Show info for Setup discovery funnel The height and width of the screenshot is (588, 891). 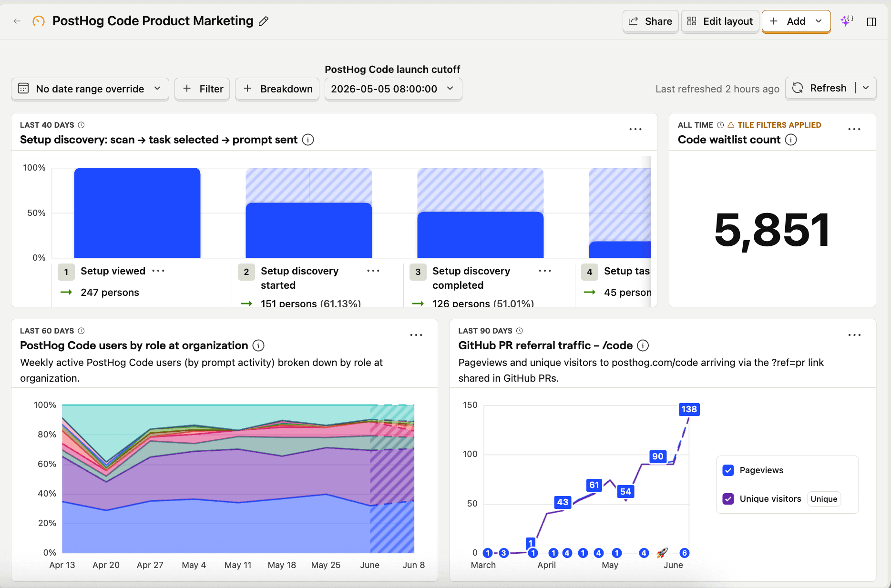(308, 140)
